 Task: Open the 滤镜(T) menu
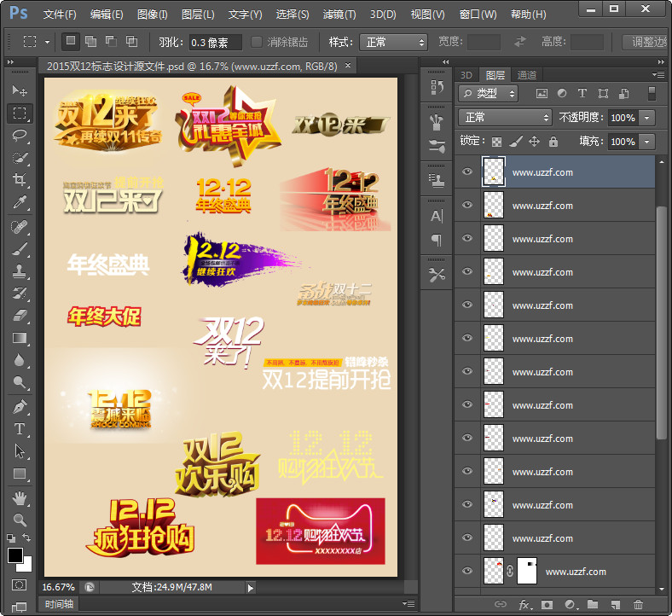(x=339, y=15)
